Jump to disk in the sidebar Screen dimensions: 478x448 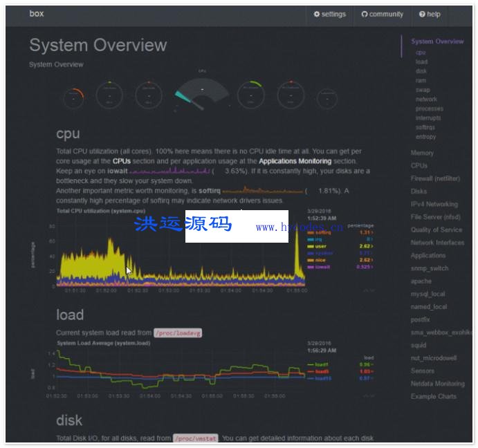(x=421, y=71)
